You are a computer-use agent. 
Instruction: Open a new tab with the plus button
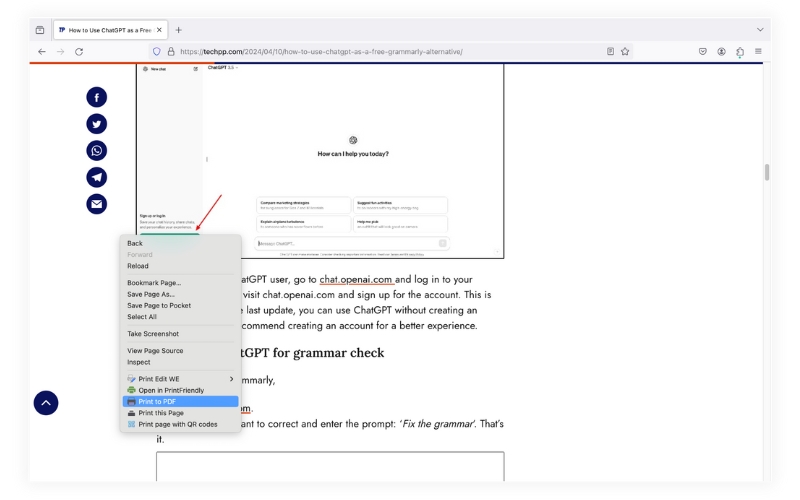point(179,30)
